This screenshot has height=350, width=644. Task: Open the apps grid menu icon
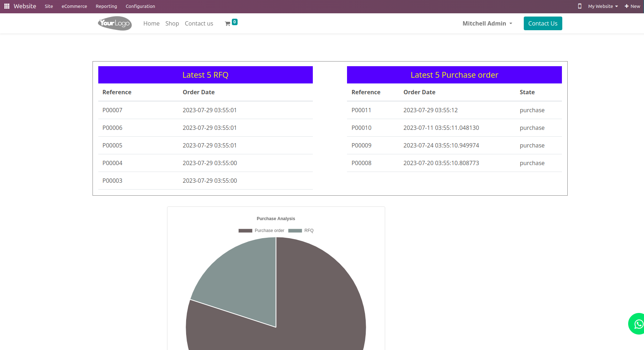6,6
